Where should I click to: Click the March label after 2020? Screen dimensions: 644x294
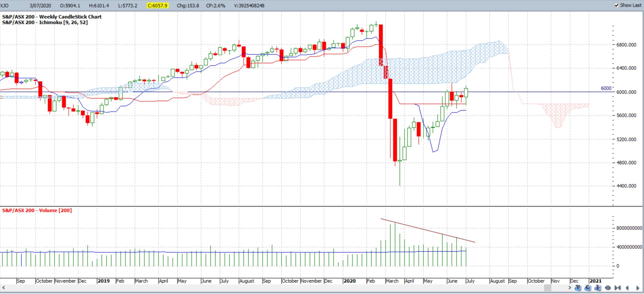click(392, 281)
